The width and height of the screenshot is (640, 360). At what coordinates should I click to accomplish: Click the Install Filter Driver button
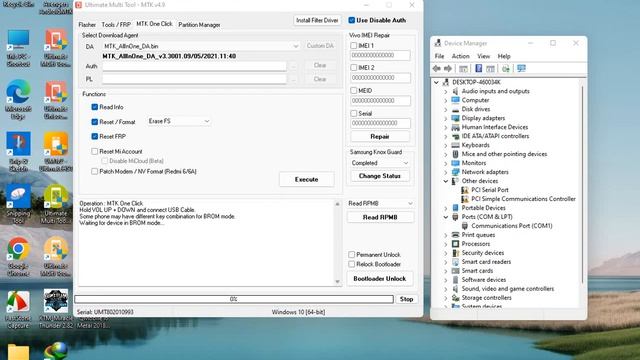(x=317, y=20)
